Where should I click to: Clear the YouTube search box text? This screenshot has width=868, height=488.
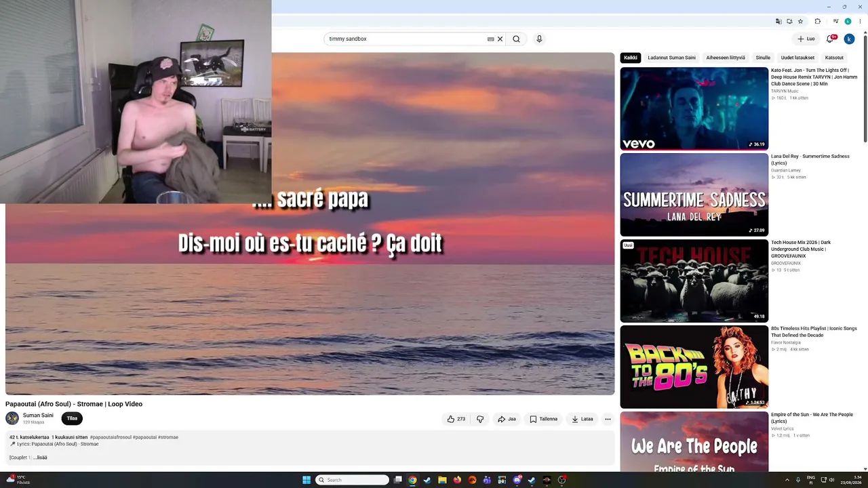point(500,39)
